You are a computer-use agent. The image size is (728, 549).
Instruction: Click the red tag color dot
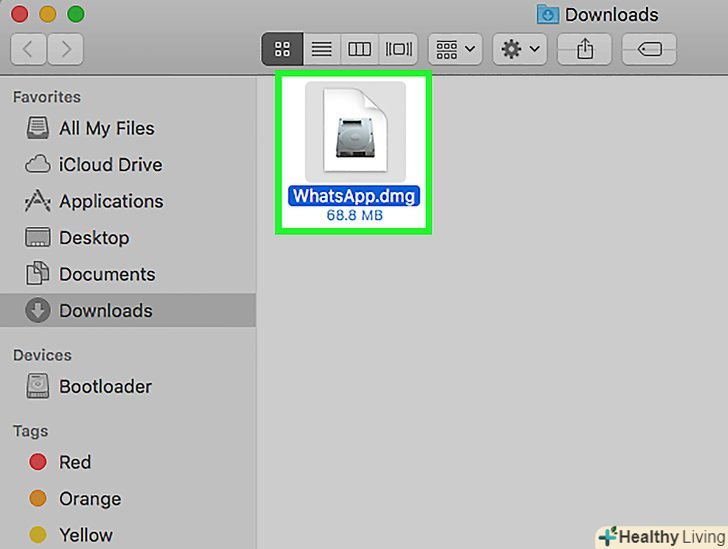tap(38, 462)
